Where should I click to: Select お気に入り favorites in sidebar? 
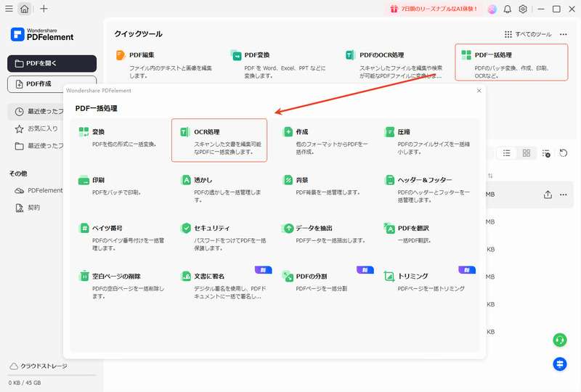pyautogui.click(x=36, y=128)
